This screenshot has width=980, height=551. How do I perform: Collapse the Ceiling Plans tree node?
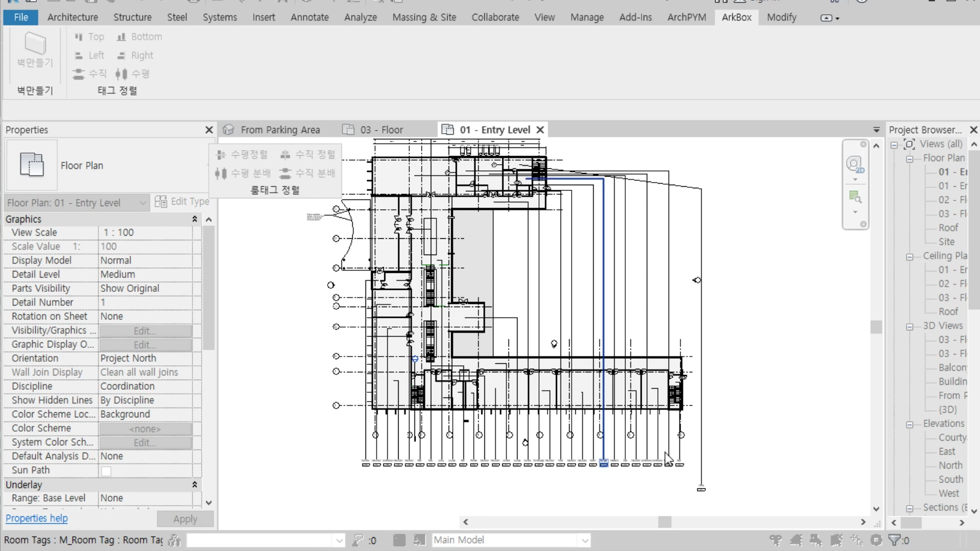(910, 257)
